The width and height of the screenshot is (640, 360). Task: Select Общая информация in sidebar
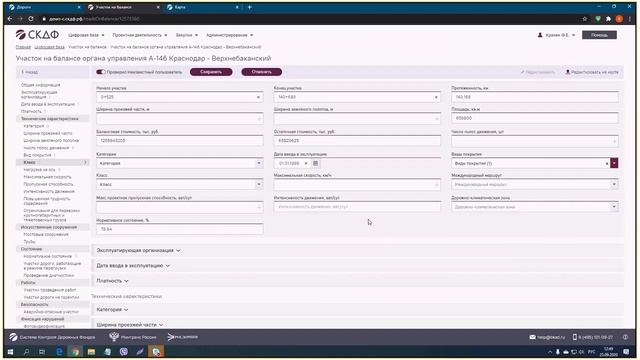[40, 85]
